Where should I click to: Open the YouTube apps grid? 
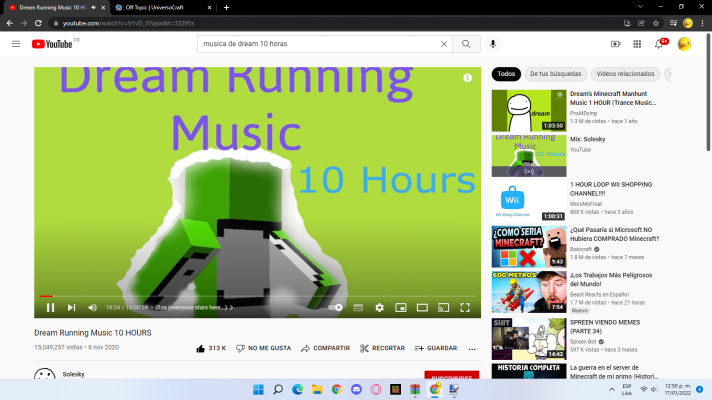[637, 44]
